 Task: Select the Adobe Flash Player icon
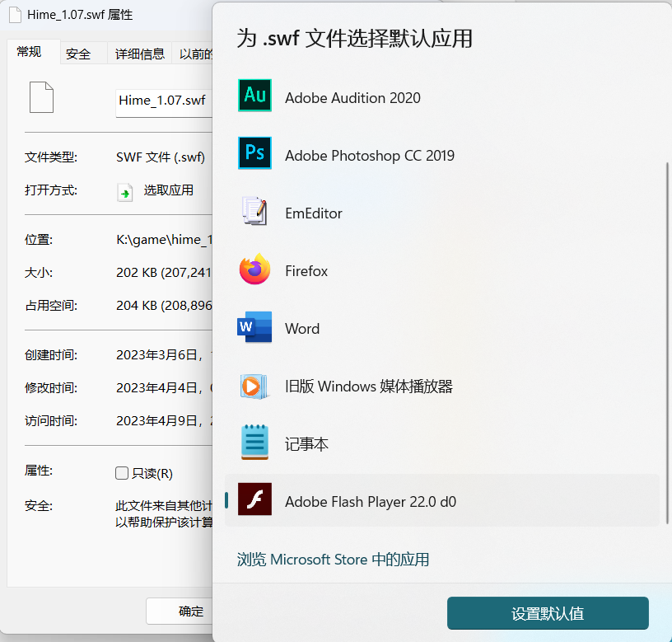pos(254,499)
